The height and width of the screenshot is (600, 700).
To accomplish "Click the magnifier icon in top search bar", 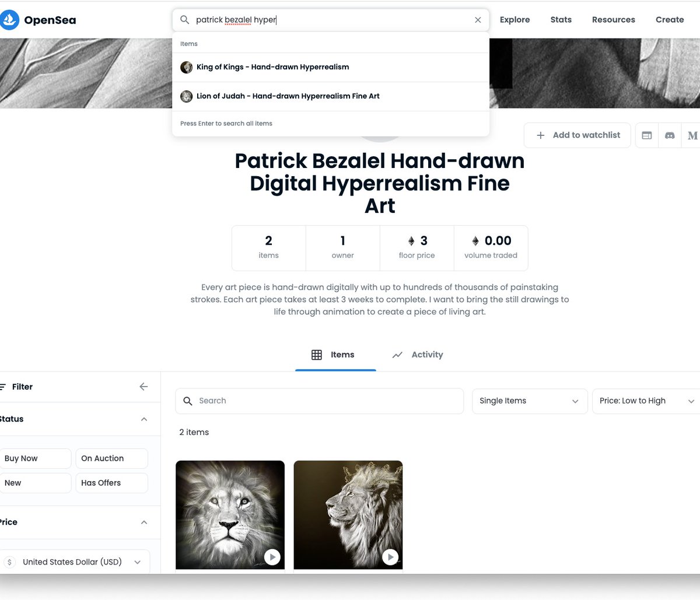I will (x=184, y=20).
